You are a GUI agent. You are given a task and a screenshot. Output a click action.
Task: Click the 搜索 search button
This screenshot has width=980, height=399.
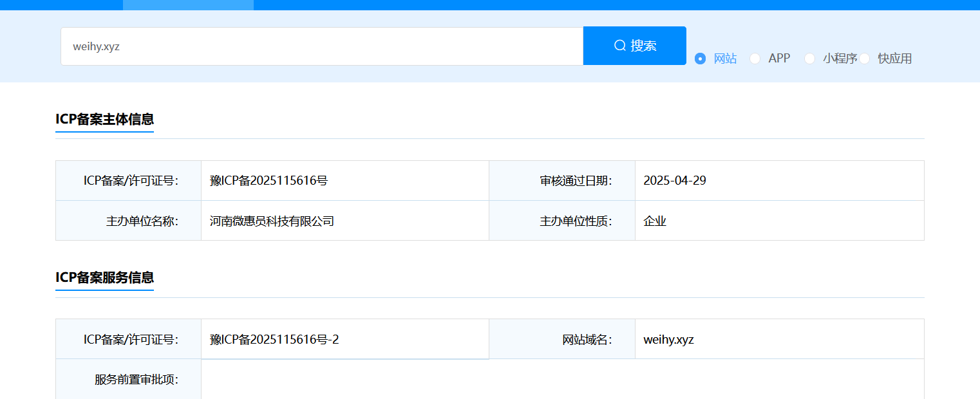[x=635, y=46]
